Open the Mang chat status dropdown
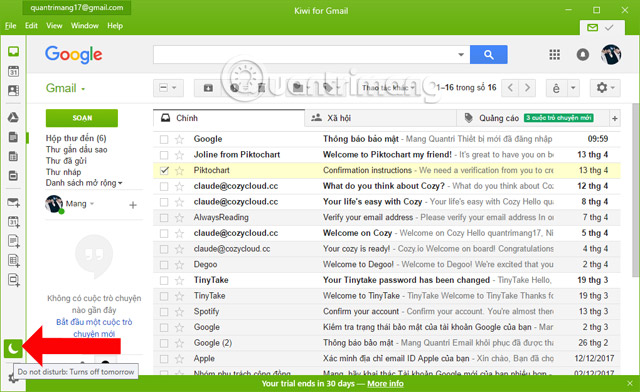This screenshot has width=640, height=392. click(x=92, y=204)
